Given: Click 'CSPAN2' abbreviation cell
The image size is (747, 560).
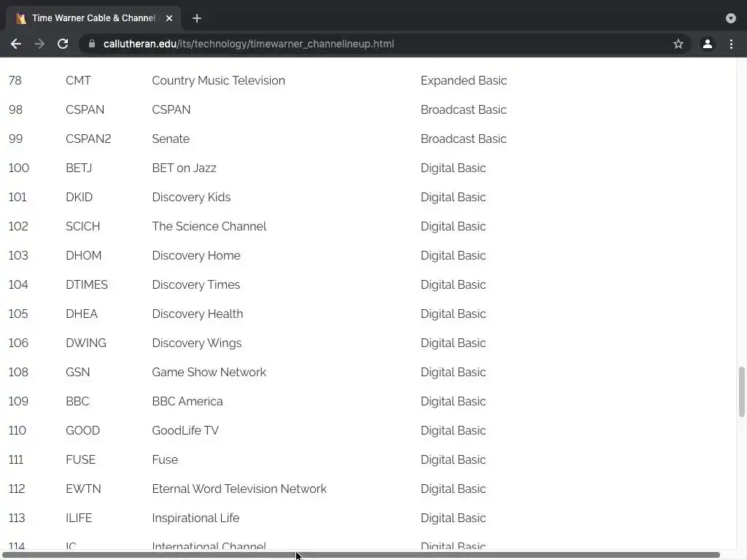Looking at the screenshot, I should [88, 139].
